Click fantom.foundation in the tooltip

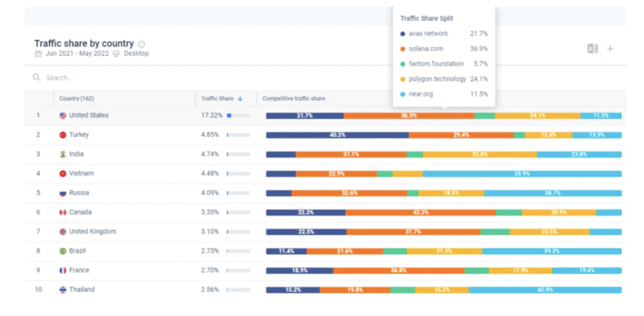436,64
